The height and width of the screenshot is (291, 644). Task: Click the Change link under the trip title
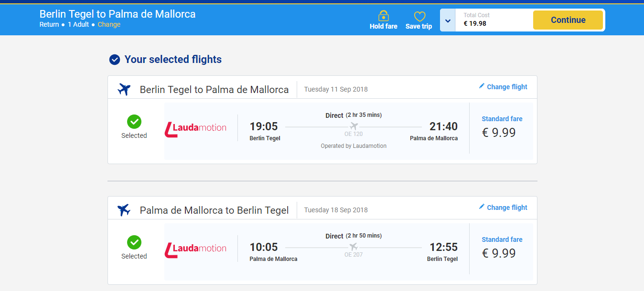[x=109, y=24]
